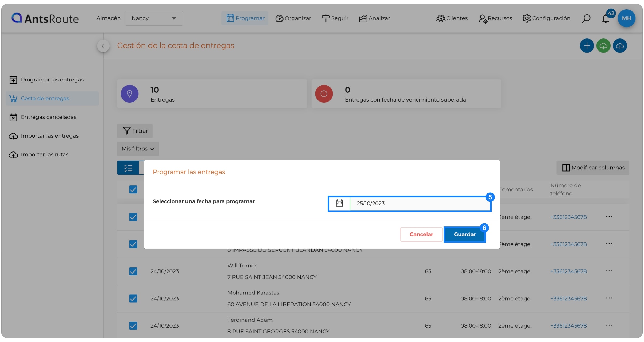This screenshot has width=644, height=342.
Task: Click Mohamed Karastas's phone number link
Action: [x=568, y=298]
